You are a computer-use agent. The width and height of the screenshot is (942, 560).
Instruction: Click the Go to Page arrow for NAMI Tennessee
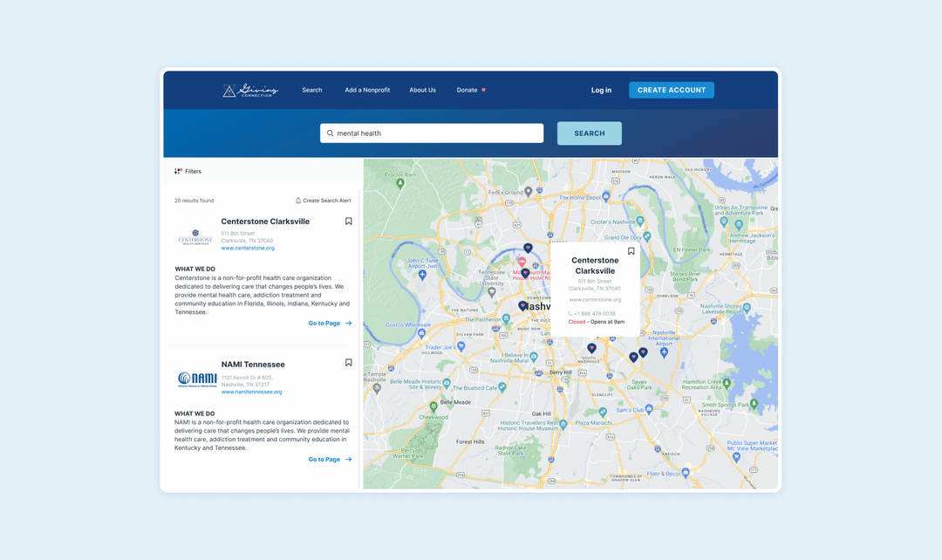coord(347,459)
